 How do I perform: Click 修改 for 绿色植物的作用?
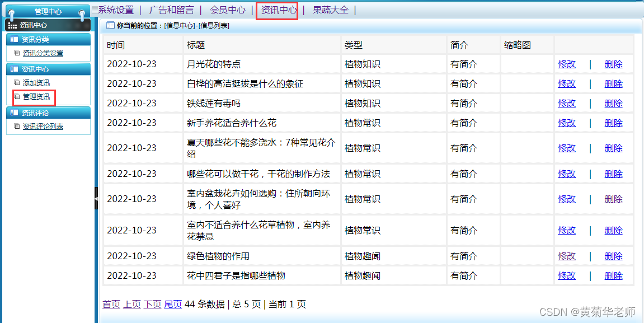pos(567,256)
